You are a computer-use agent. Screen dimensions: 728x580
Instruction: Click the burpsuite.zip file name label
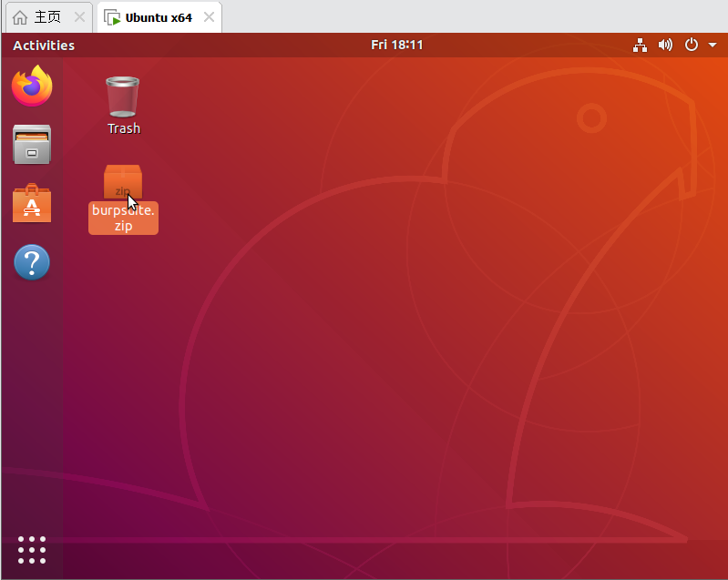point(123,218)
